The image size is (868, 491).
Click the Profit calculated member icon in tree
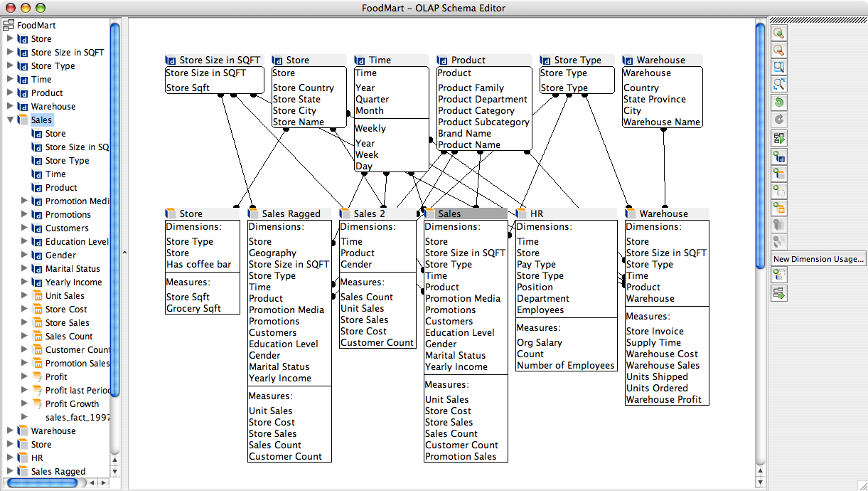[x=37, y=377]
